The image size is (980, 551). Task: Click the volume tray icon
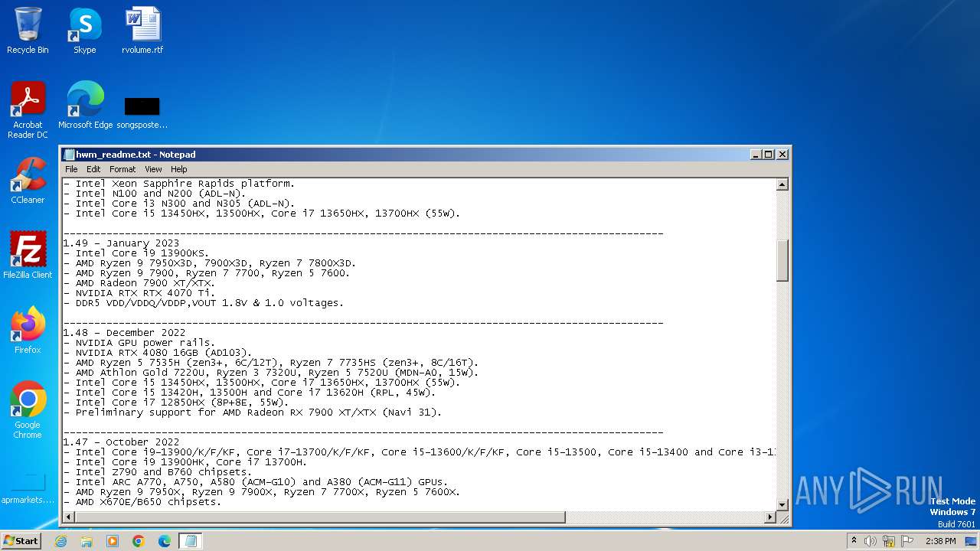point(871,541)
